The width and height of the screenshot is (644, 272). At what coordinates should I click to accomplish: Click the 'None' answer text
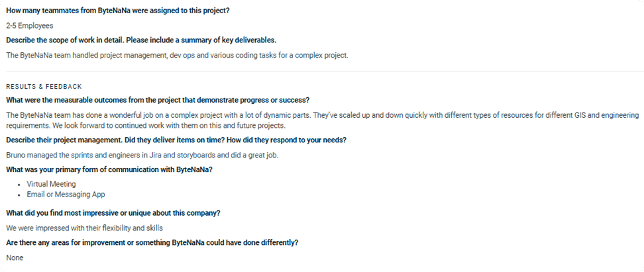pos(15,257)
